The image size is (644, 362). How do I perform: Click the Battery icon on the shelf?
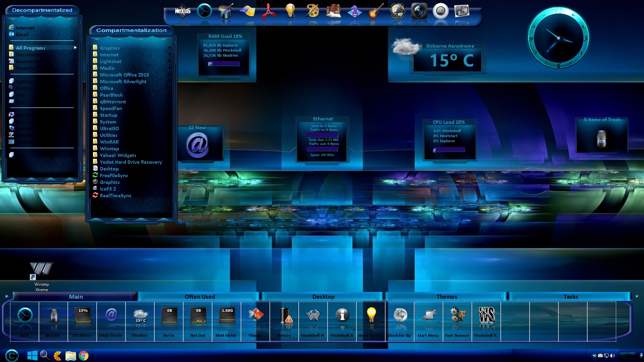284,315
